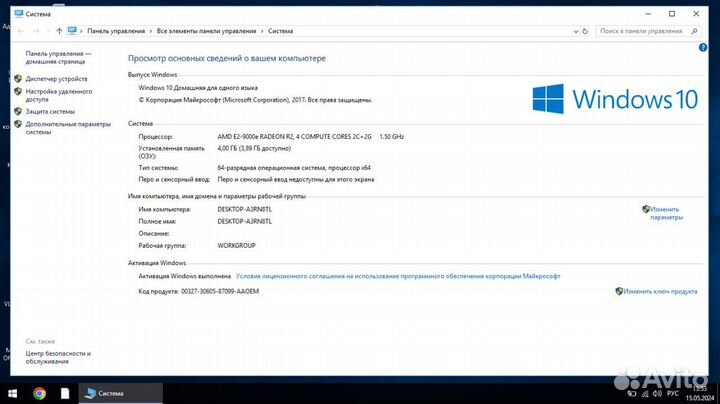Open Защита системы link
Viewport: 720px width, 404px height.
(50, 112)
